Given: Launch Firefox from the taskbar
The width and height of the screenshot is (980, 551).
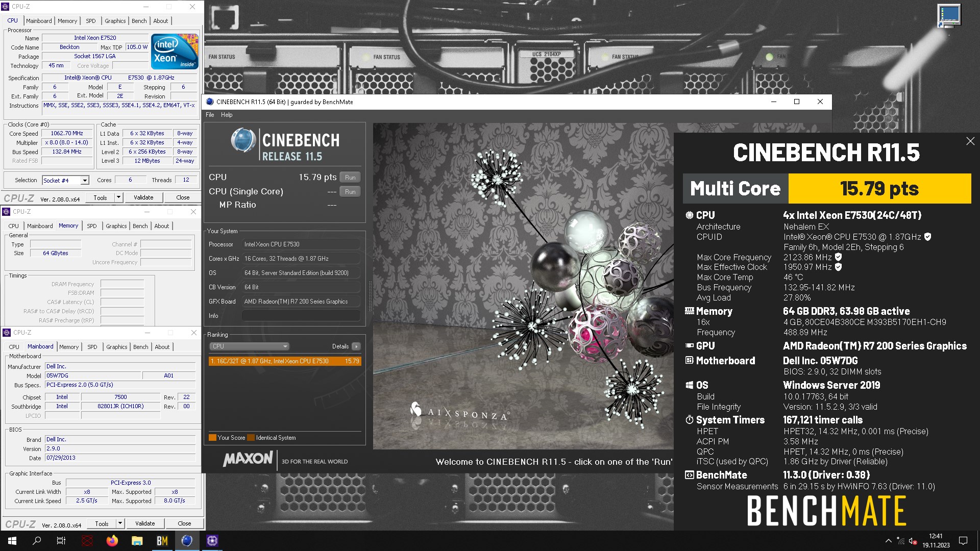Looking at the screenshot, I should coord(112,541).
